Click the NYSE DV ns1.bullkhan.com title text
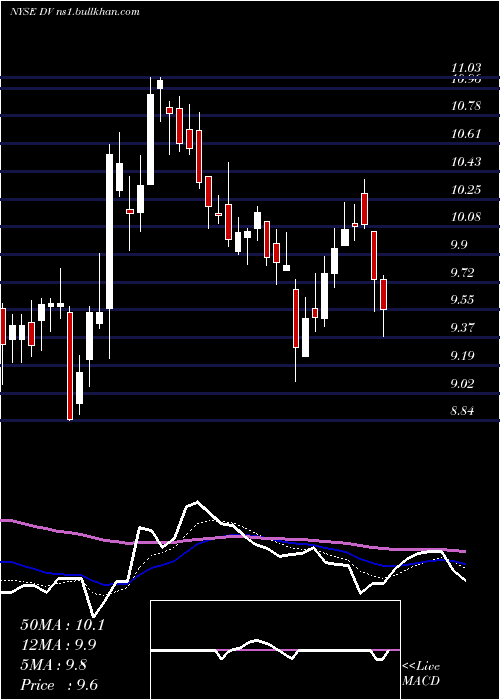Screen dimensions: 500x700 point(75,12)
